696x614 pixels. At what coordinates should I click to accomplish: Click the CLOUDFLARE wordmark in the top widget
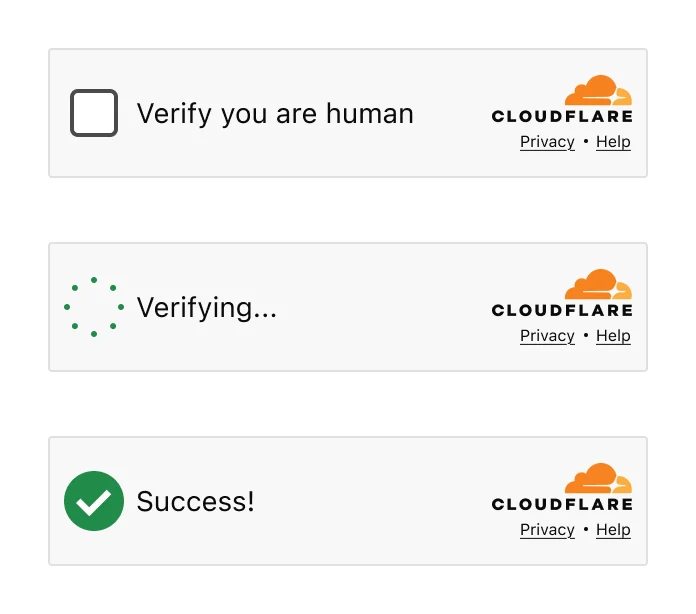tap(562, 116)
